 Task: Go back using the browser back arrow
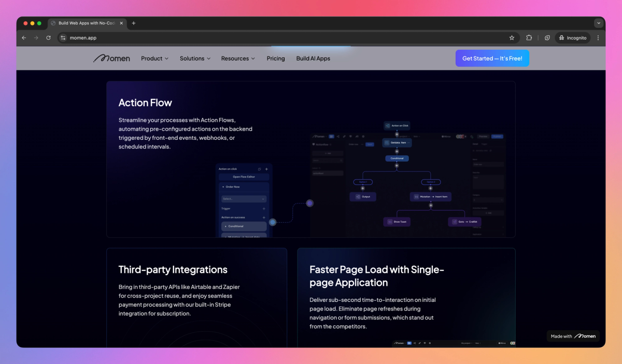click(x=24, y=38)
